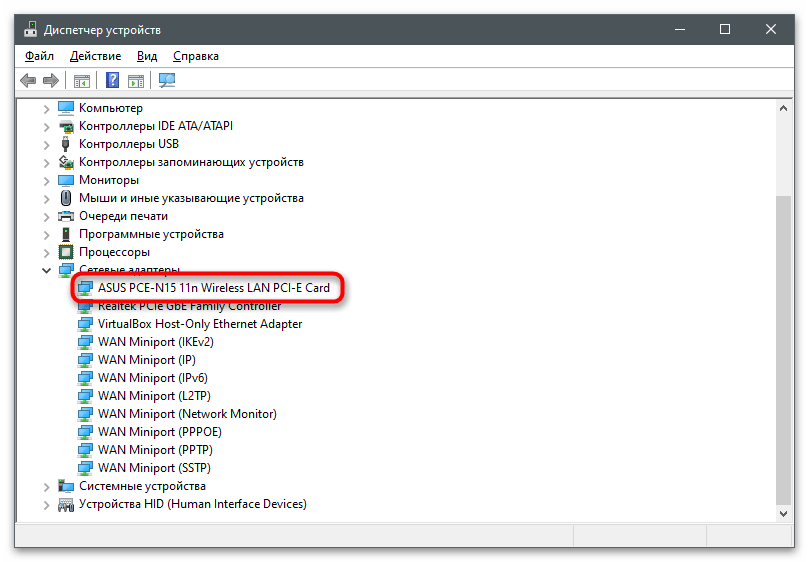Image resolution: width=809 pixels, height=562 pixels.
Task: Click the Back arrow in the toolbar
Action: (28, 80)
